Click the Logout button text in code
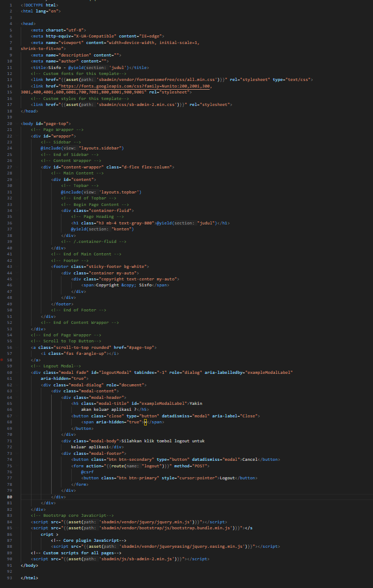The height and width of the screenshot is (588, 373). click(x=227, y=478)
